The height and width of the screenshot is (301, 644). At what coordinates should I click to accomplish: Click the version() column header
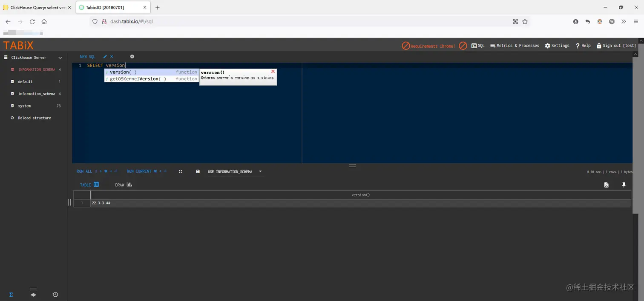[x=360, y=195]
